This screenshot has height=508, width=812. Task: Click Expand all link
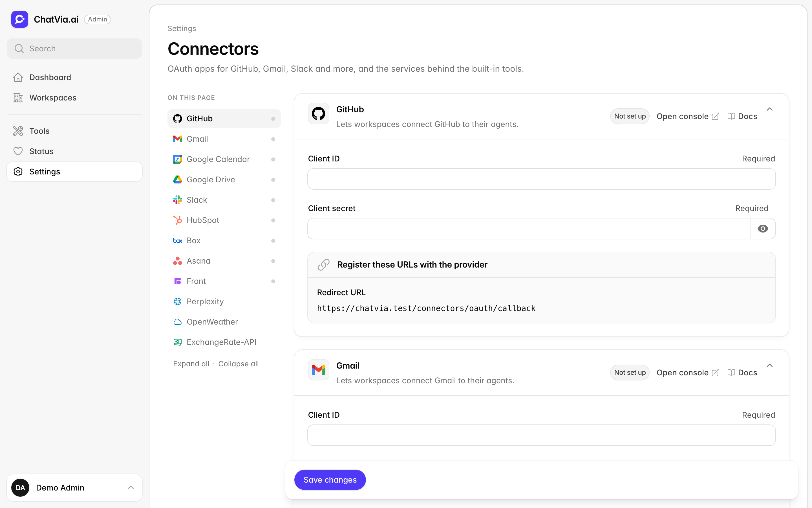coord(191,364)
